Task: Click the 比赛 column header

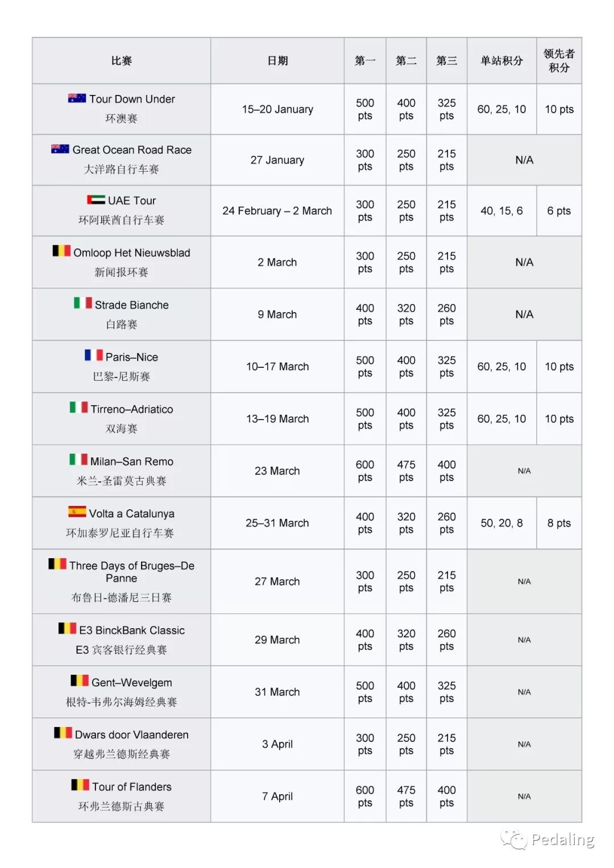Action: 122,61
